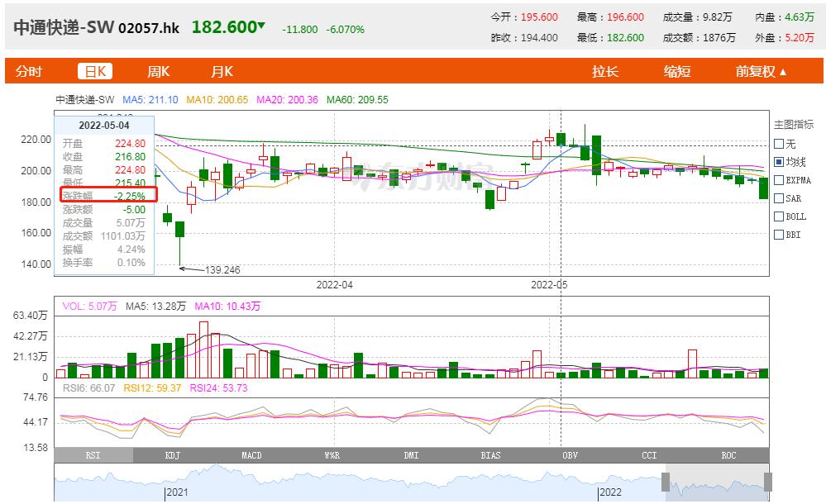
Task: Click the 2022-04 date label on the axis
Action: click(335, 285)
